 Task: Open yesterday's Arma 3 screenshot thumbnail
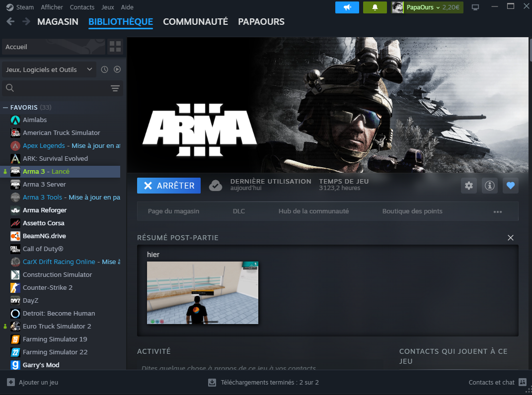coord(203,293)
